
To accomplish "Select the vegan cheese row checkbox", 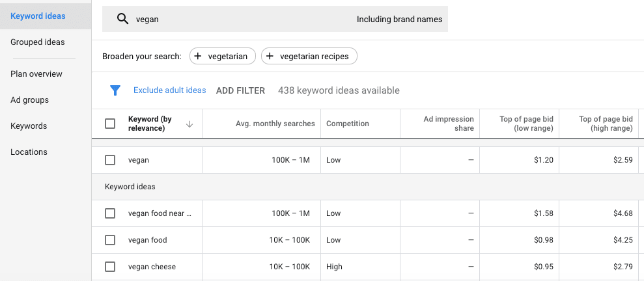I will pyautogui.click(x=110, y=267).
